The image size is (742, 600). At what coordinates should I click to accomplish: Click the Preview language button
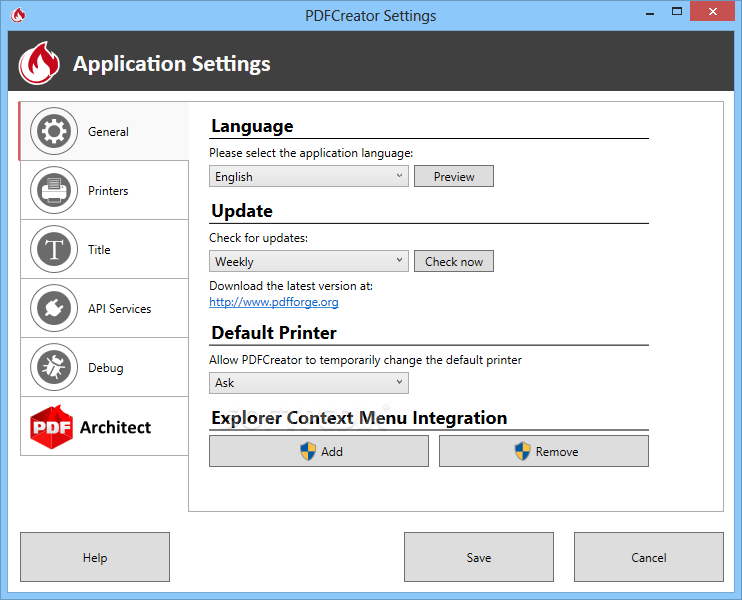454,176
